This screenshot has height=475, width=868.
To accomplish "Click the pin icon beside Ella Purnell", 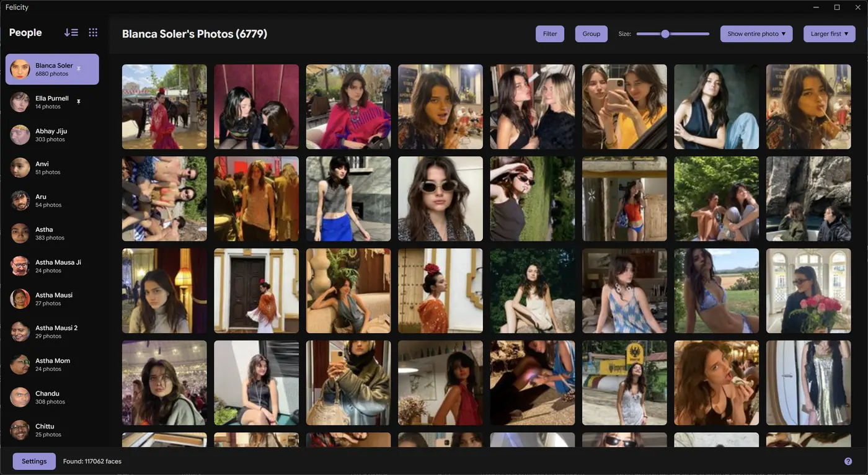I will tap(79, 101).
